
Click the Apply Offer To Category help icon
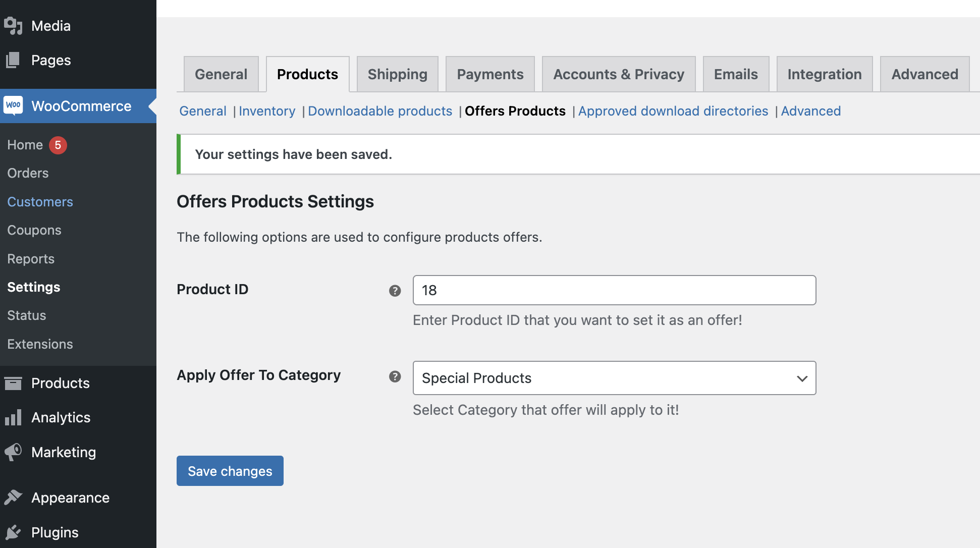click(x=395, y=376)
